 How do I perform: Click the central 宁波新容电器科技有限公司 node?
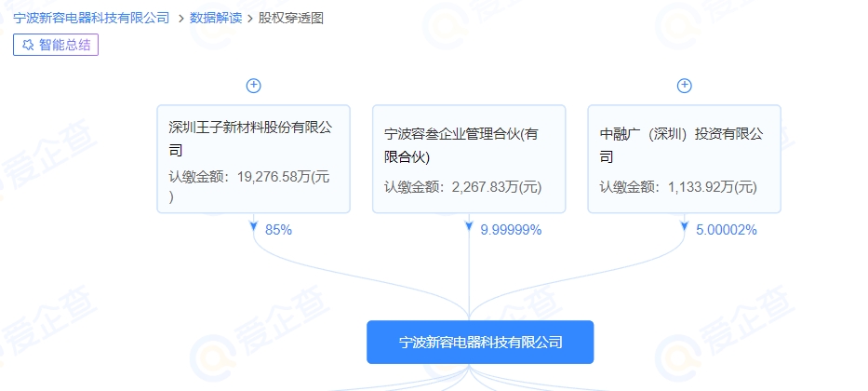click(x=480, y=343)
